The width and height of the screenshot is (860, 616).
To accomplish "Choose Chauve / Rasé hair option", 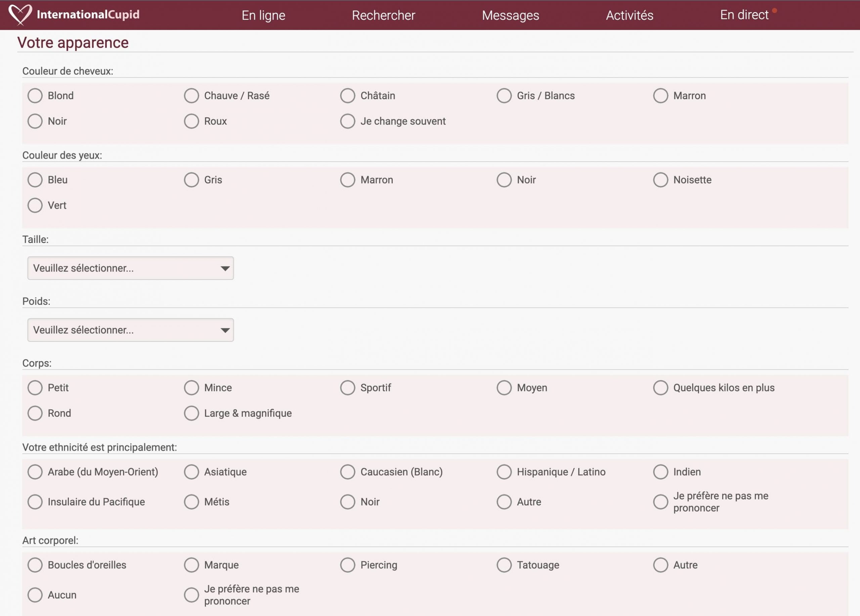I will [191, 95].
